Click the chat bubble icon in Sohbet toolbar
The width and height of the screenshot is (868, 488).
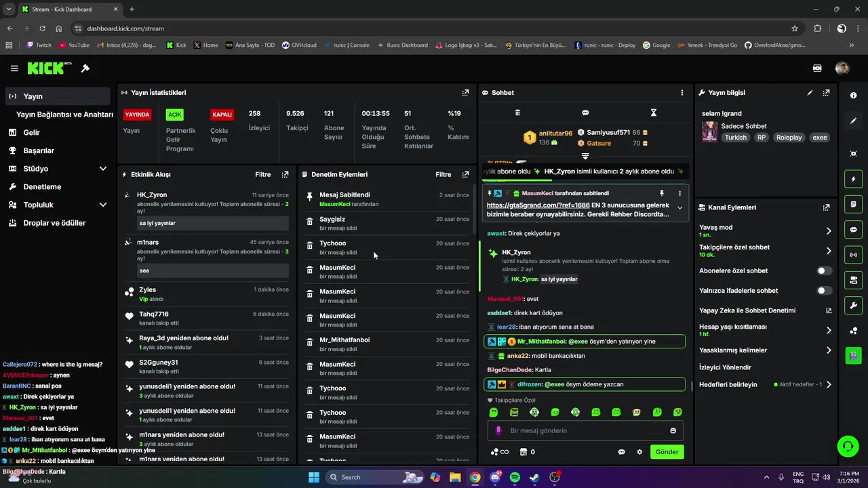tap(585, 113)
